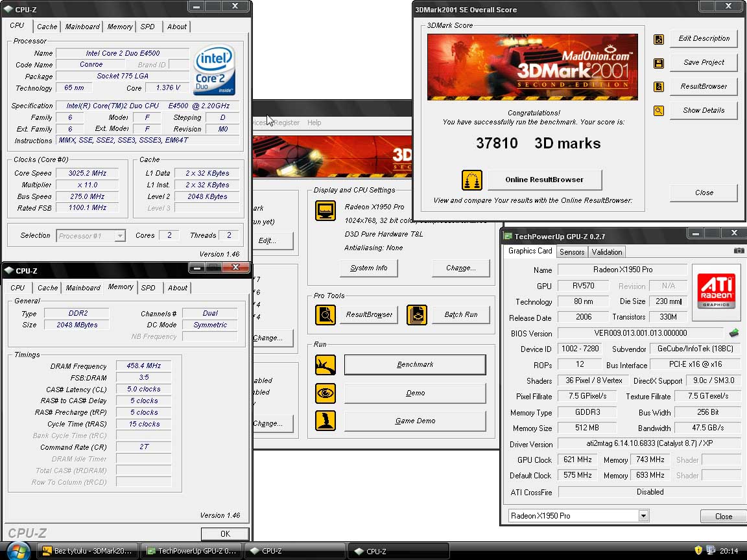Click ResultBrowser button in score window
Image resolution: width=747 pixels, height=560 pixels.
[x=704, y=86]
